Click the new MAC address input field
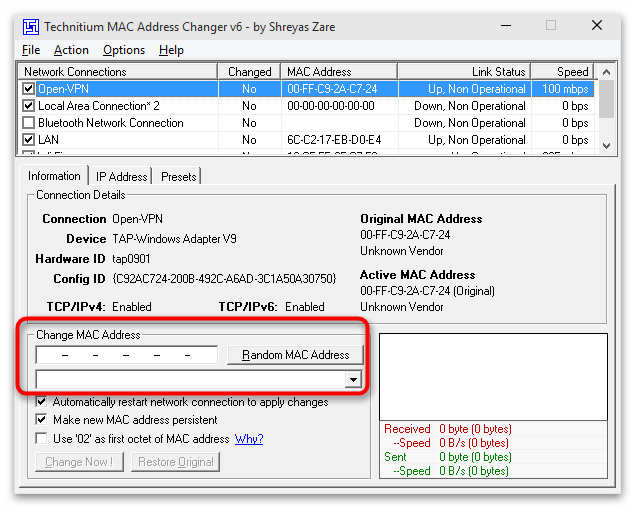 tap(127, 355)
